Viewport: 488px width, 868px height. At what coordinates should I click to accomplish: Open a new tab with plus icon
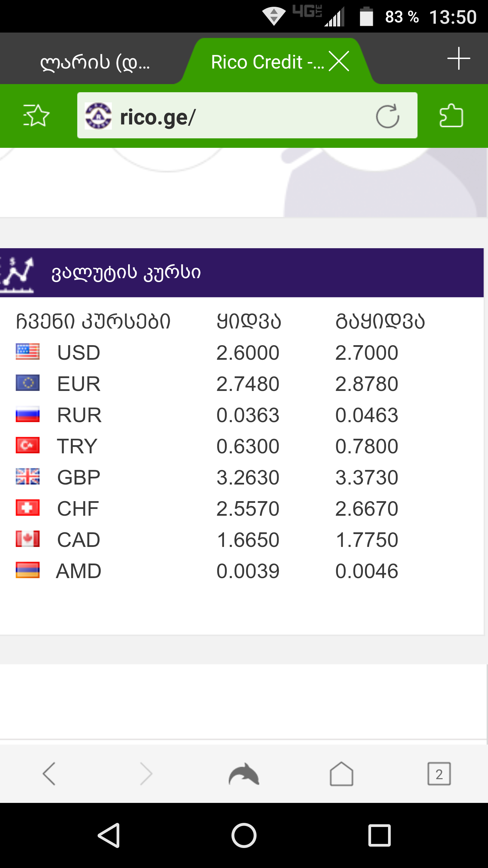[x=459, y=59]
